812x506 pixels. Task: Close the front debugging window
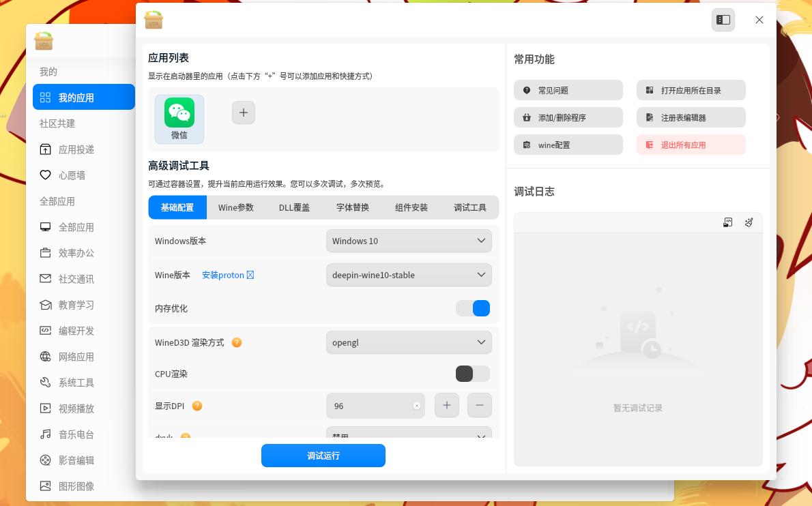tap(759, 20)
